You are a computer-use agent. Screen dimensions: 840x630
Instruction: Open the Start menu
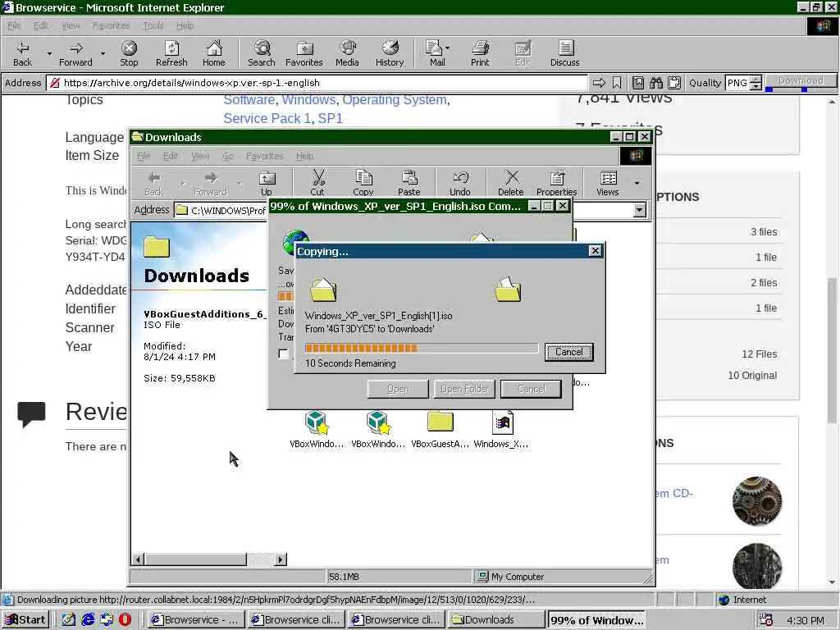click(25, 620)
